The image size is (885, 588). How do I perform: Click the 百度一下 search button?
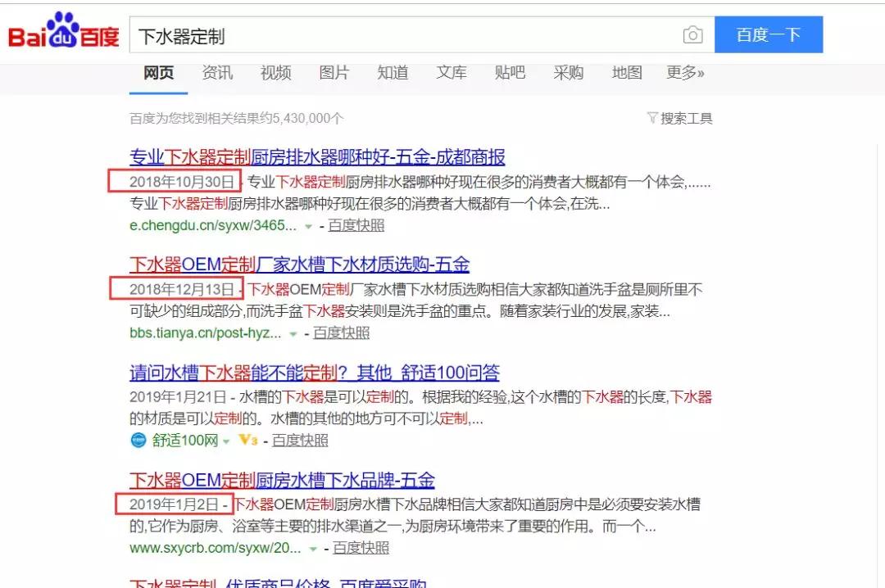click(x=769, y=35)
